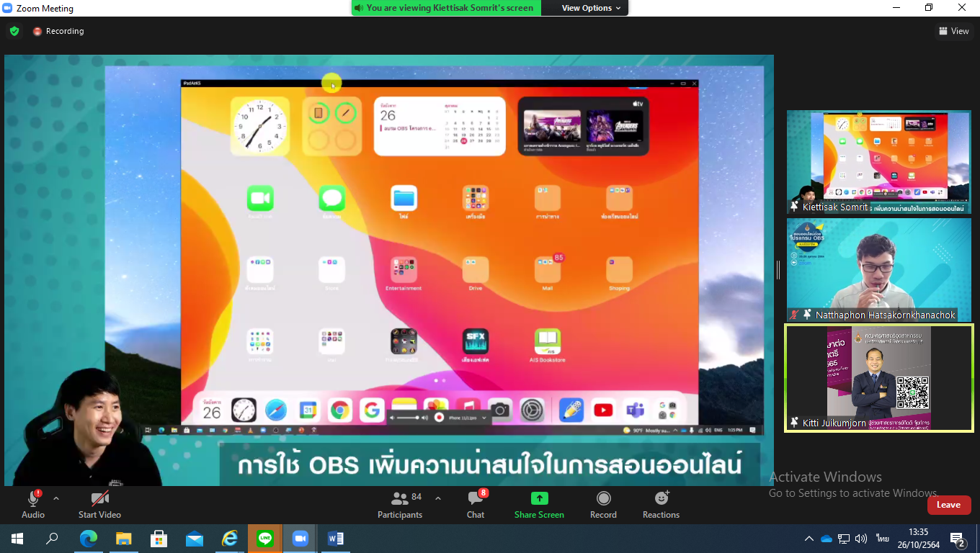
Task: Open Entertainment folder on iPad
Action: 404,270
